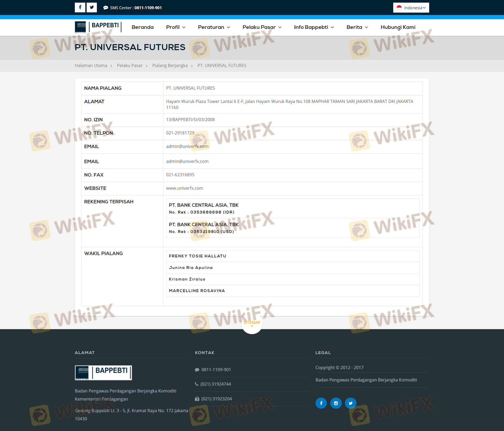
Task: Expand the Pelaku Pasar menu
Action: 262,27
